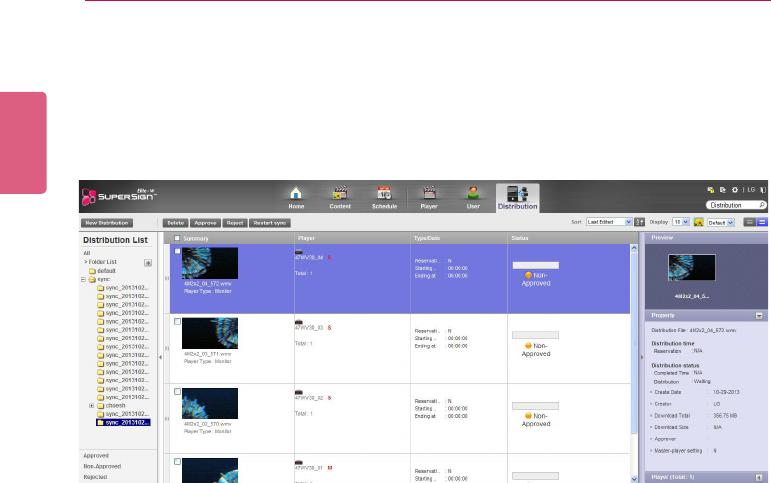Collapse the right preview panel arrow

coord(642,357)
